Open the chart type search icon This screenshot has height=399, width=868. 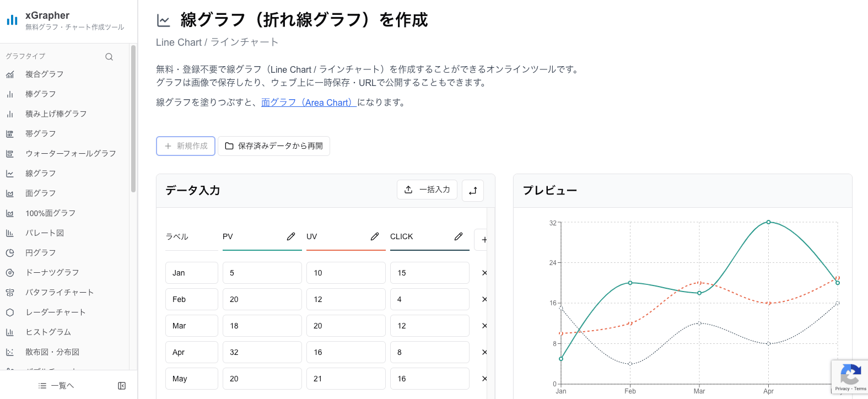coord(109,56)
